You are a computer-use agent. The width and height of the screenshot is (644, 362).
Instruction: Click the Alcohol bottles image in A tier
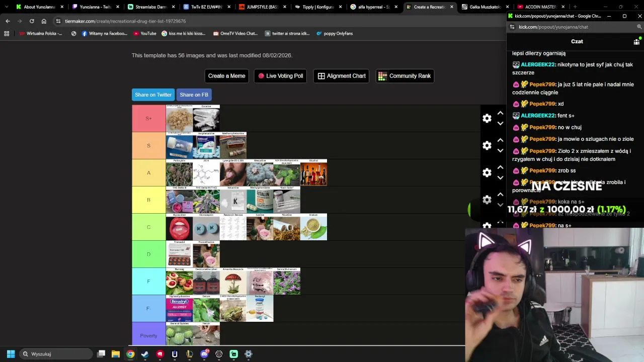point(313,172)
